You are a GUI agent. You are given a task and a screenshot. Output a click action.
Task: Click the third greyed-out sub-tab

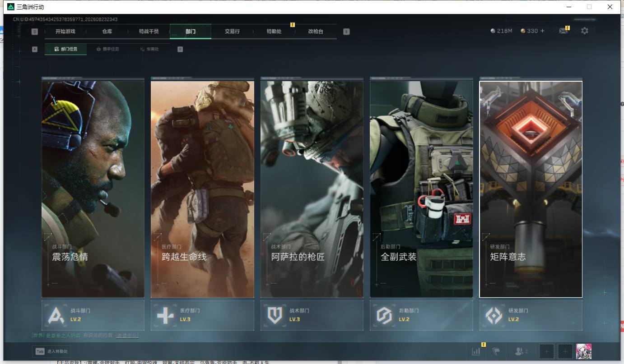(x=149, y=49)
